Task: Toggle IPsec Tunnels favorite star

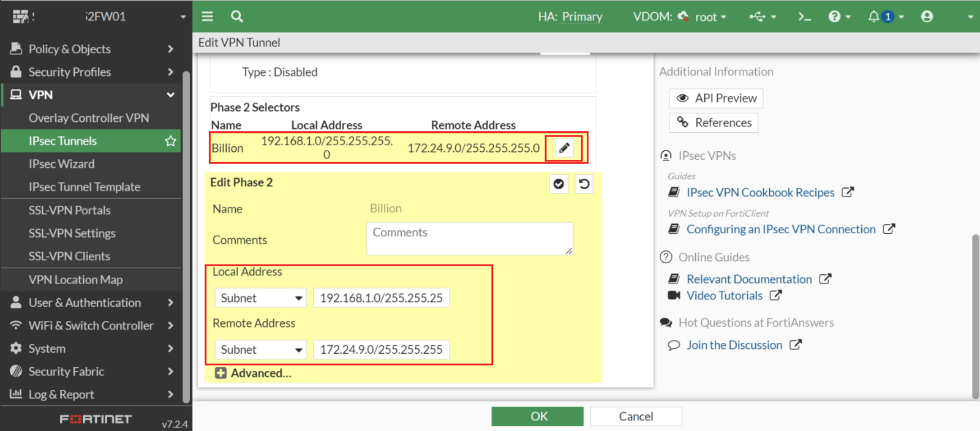Action: (x=170, y=141)
